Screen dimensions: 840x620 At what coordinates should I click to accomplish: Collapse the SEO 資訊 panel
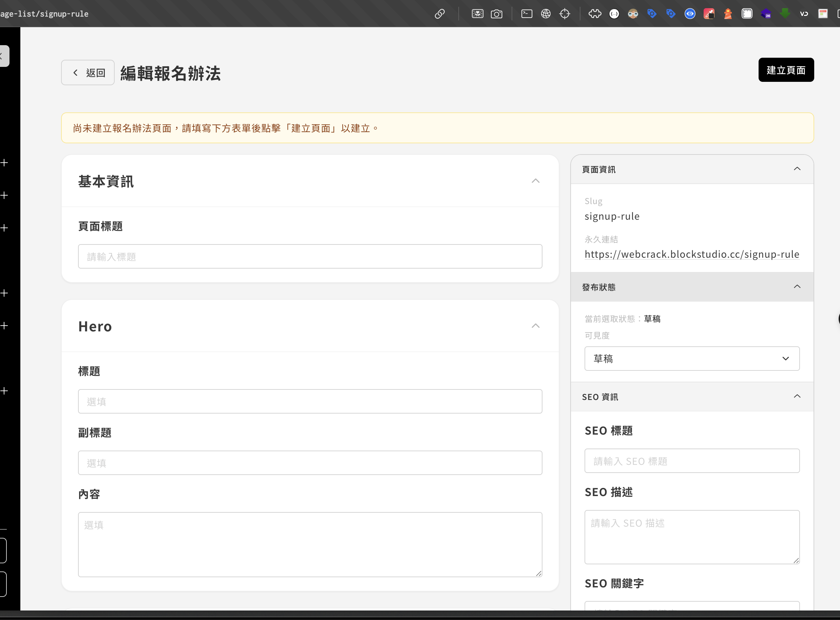[x=797, y=396]
